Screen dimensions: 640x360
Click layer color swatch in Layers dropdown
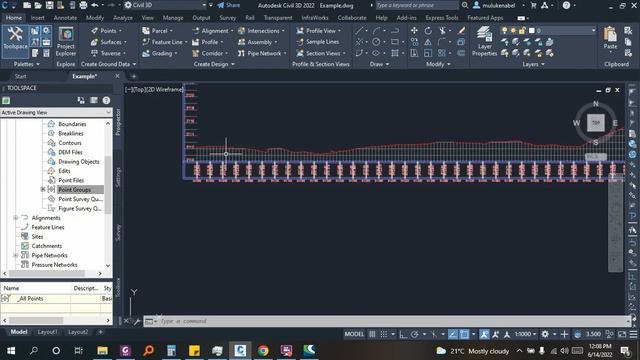pos(531,31)
